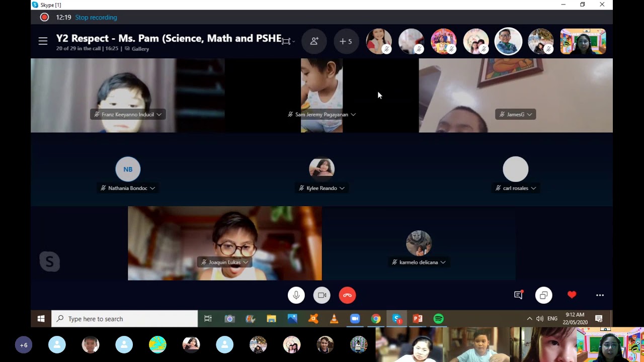Click the Skype taskbar icon

[x=397, y=319]
